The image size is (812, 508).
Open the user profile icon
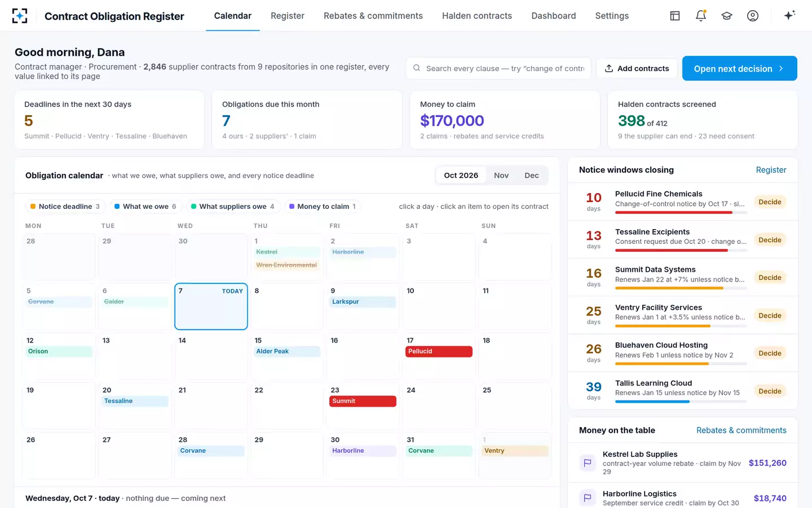coord(753,16)
